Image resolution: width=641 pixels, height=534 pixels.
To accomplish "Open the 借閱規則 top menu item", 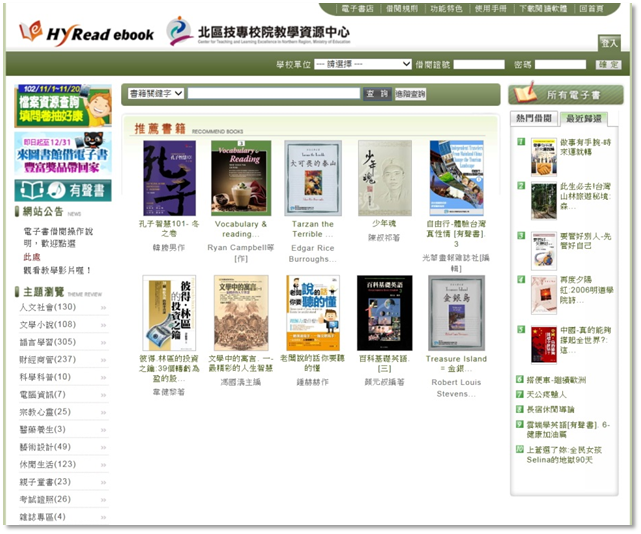I will point(402,9).
